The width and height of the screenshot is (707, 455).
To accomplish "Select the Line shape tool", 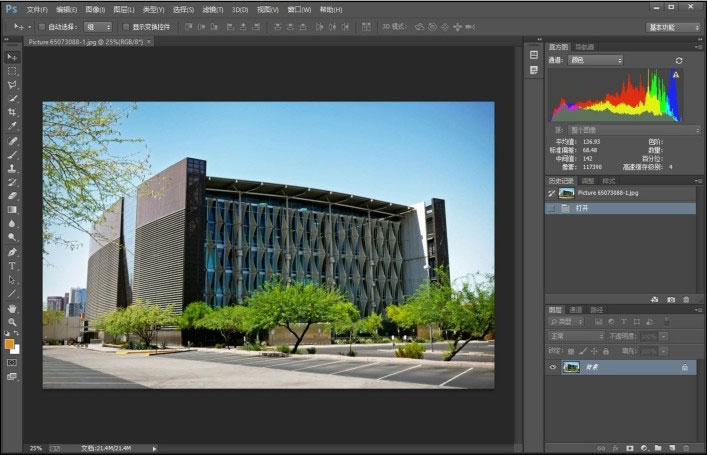I will (x=12, y=294).
